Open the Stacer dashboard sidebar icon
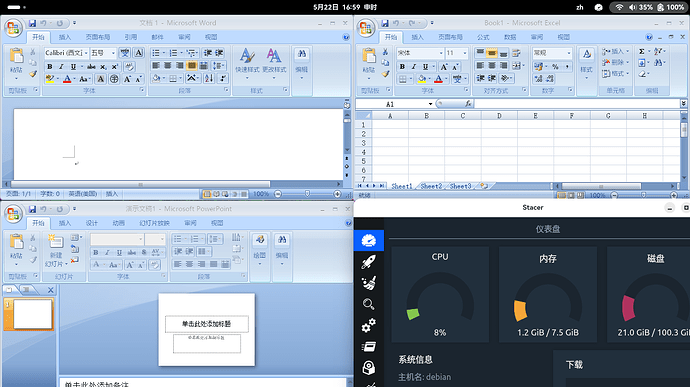Image resolution: width=690 pixels, height=387 pixels. [369, 240]
